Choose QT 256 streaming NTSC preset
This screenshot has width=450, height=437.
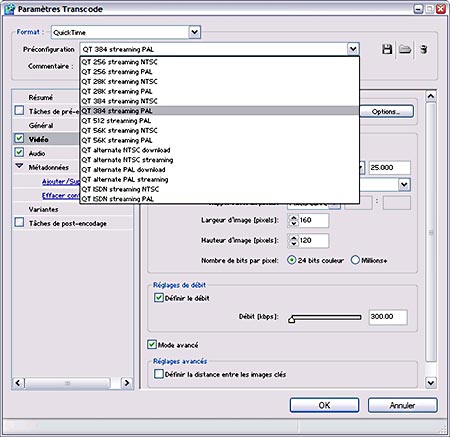[x=219, y=62]
